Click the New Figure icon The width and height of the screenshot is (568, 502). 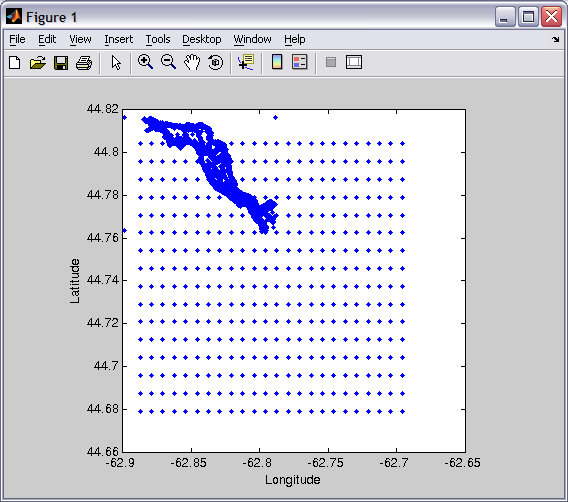(14, 62)
